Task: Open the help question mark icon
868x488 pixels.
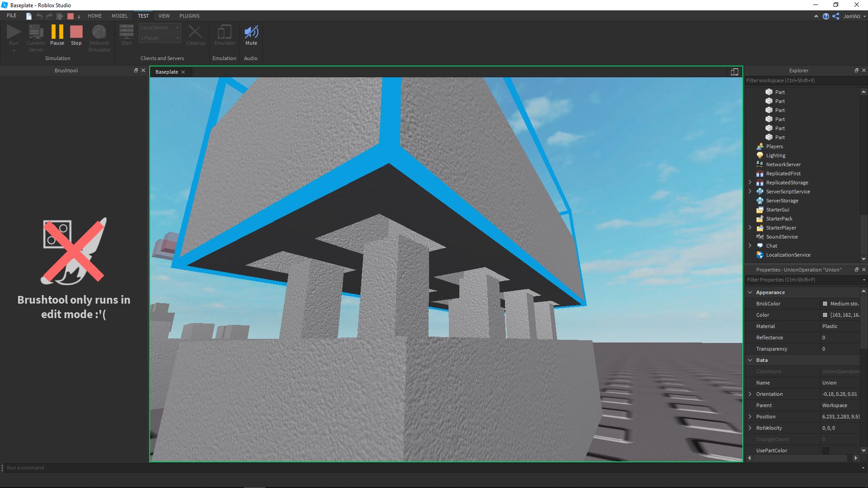Action: [x=826, y=16]
